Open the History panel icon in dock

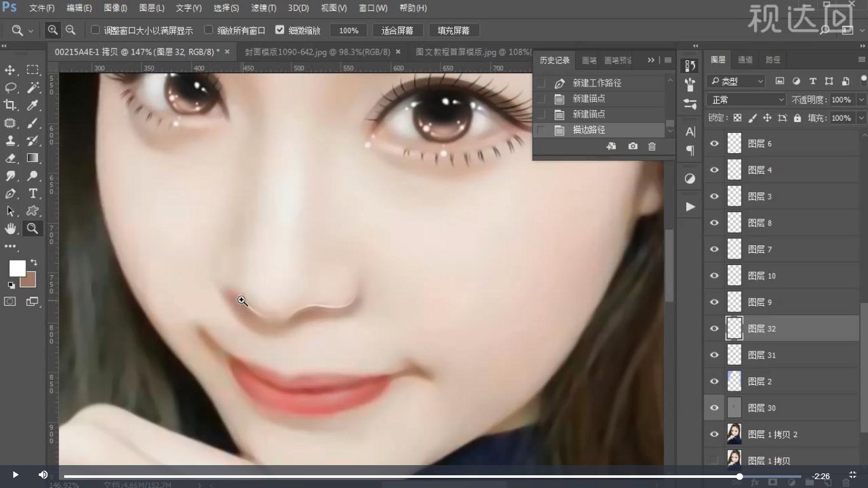click(x=690, y=66)
